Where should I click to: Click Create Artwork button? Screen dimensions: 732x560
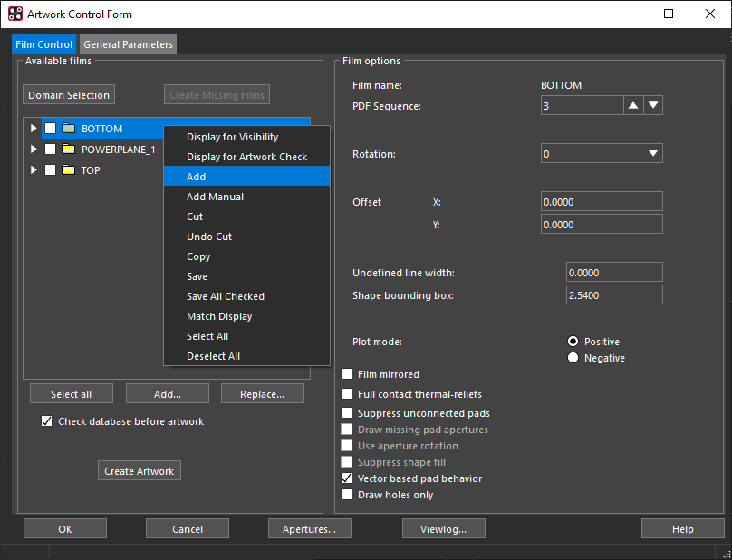pos(140,471)
